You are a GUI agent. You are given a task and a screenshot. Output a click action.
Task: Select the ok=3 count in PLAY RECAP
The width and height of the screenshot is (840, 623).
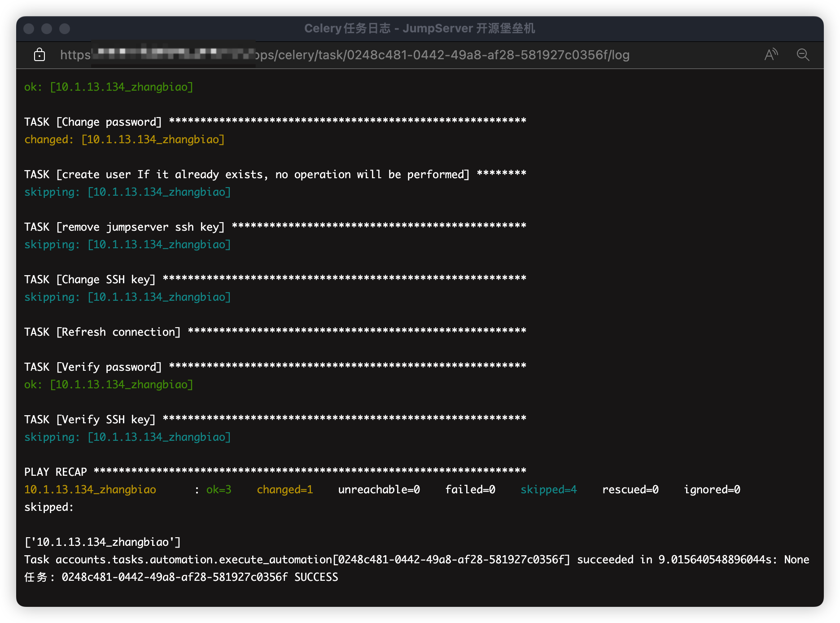click(219, 490)
